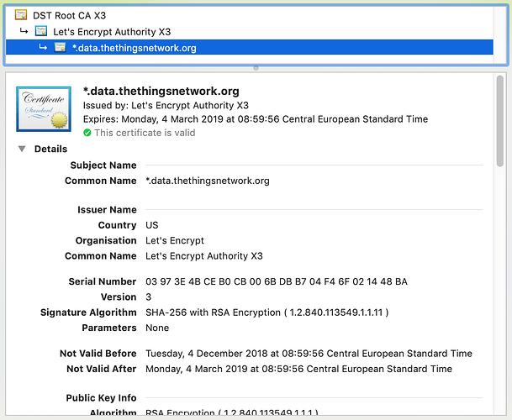Click the Not Valid Before date value
Screen dimensions: 512x420
309,354
